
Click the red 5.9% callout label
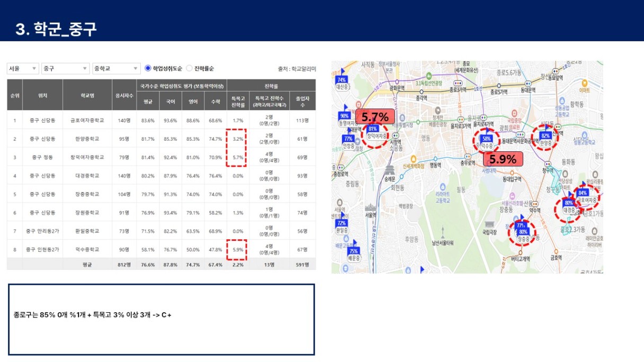(503, 159)
